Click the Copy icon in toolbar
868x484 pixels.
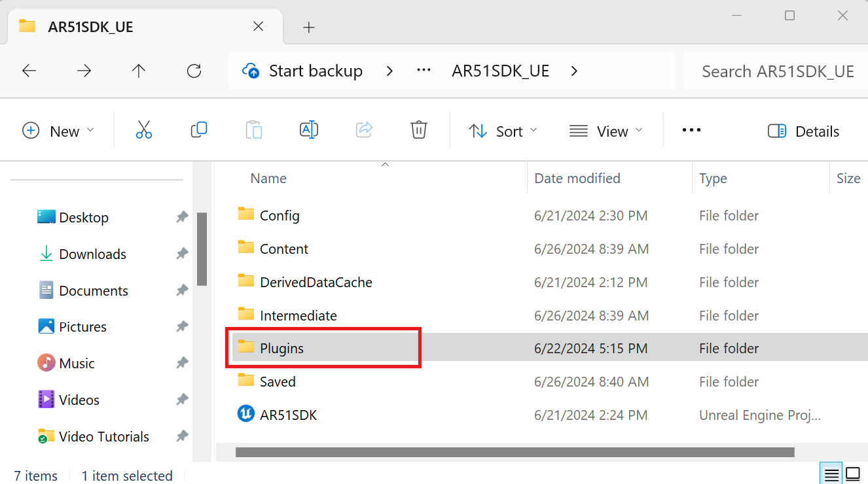pyautogui.click(x=199, y=130)
